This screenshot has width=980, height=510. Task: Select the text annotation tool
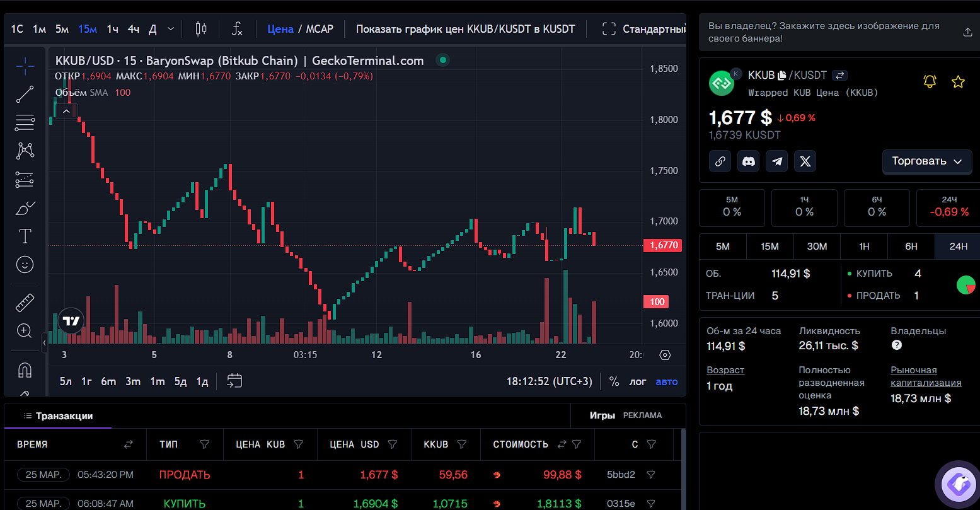point(25,236)
